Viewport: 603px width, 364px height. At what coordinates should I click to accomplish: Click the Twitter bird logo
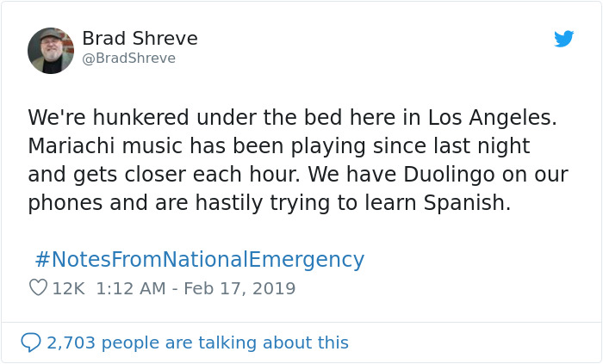click(x=564, y=40)
